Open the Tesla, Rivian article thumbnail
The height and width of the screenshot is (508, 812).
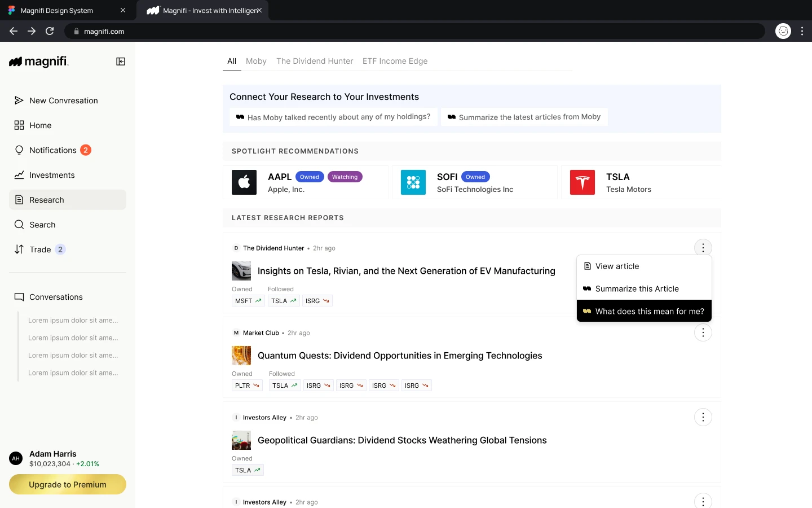pyautogui.click(x=241, y=271)
